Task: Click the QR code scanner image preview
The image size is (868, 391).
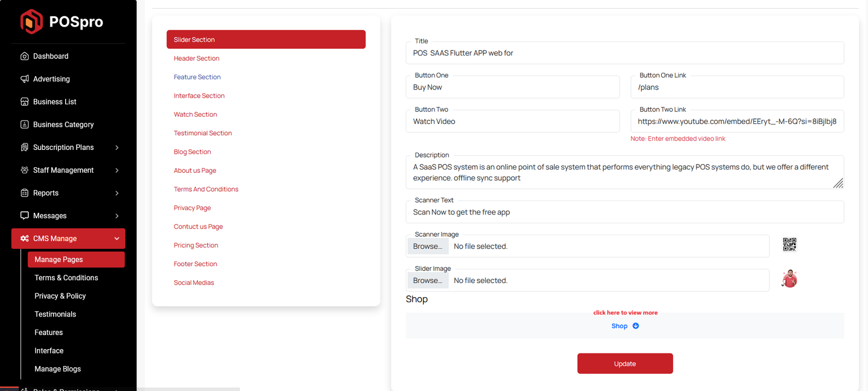Action: pyautogui.click(x=789, y=245)
